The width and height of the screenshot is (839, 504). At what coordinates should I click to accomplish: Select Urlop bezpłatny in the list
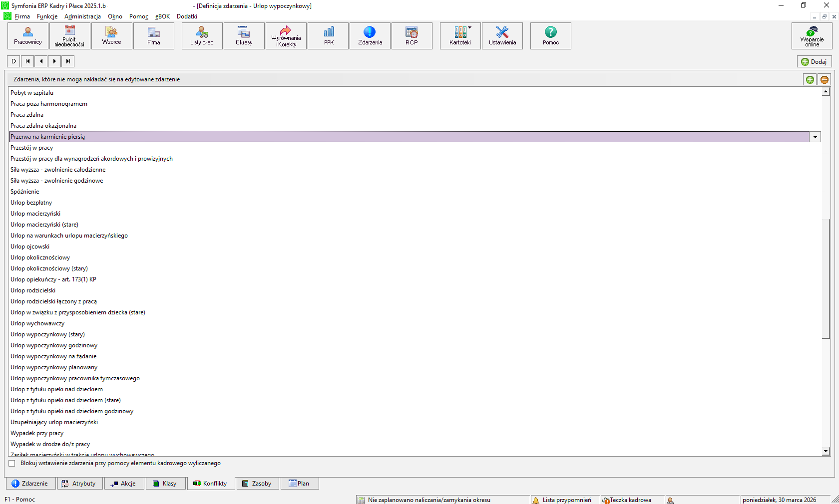pos(31,203)
